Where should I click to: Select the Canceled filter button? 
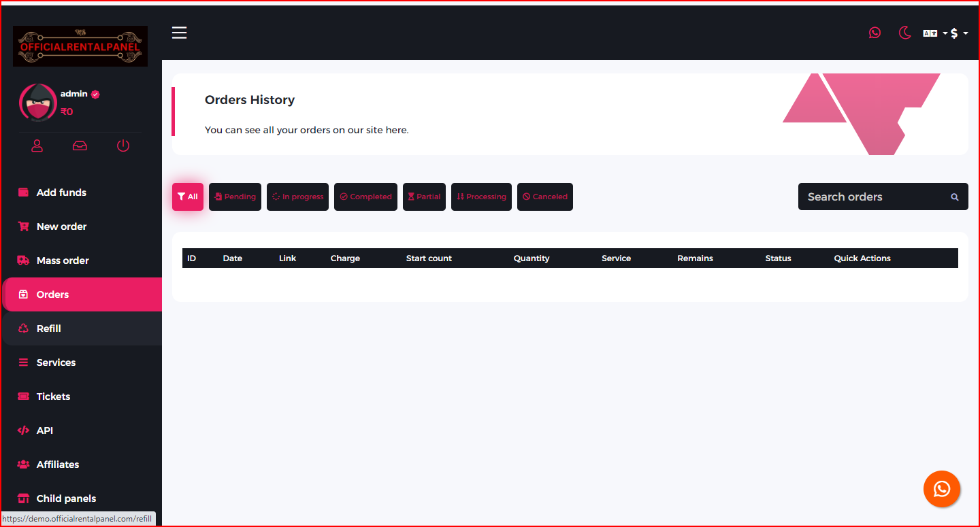pyautogui.click(x=544, y=197)
